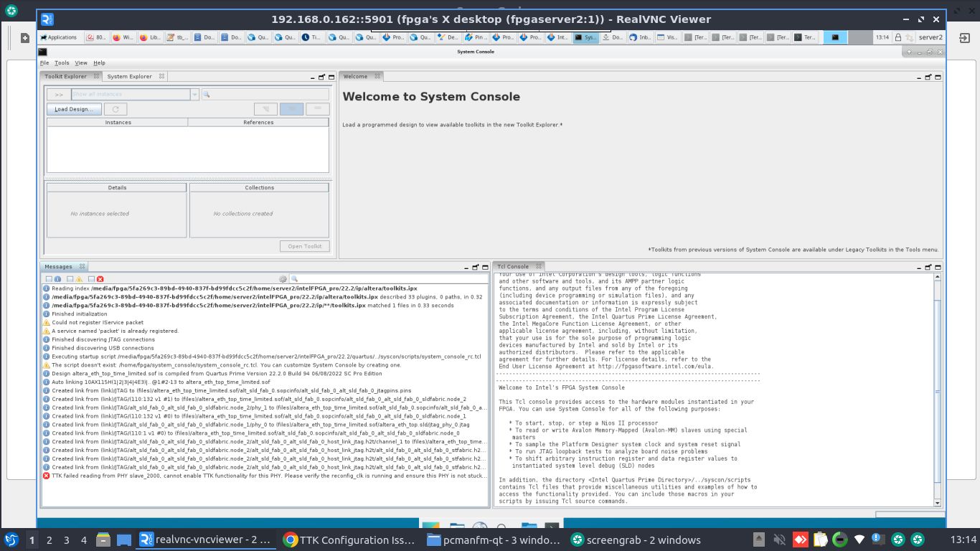This screenshot has height=551, width=980.
Task: Click the Messages panel search field
Action: pyautogui.click(x=388, y=279)
